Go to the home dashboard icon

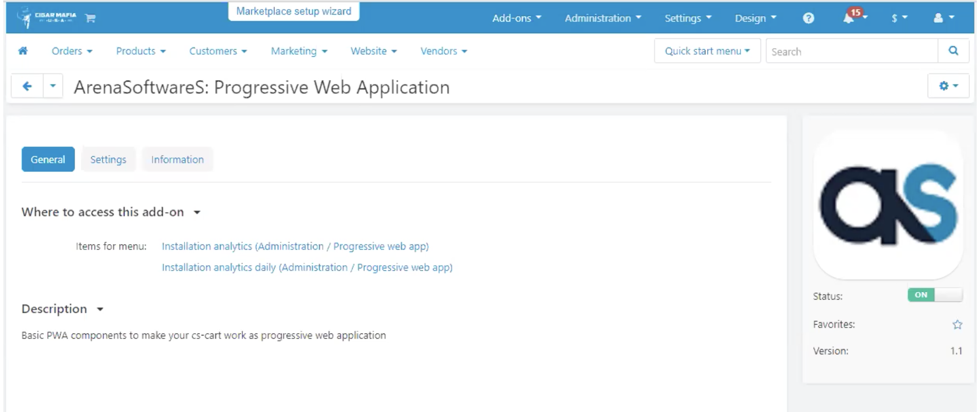coord(23,51)
